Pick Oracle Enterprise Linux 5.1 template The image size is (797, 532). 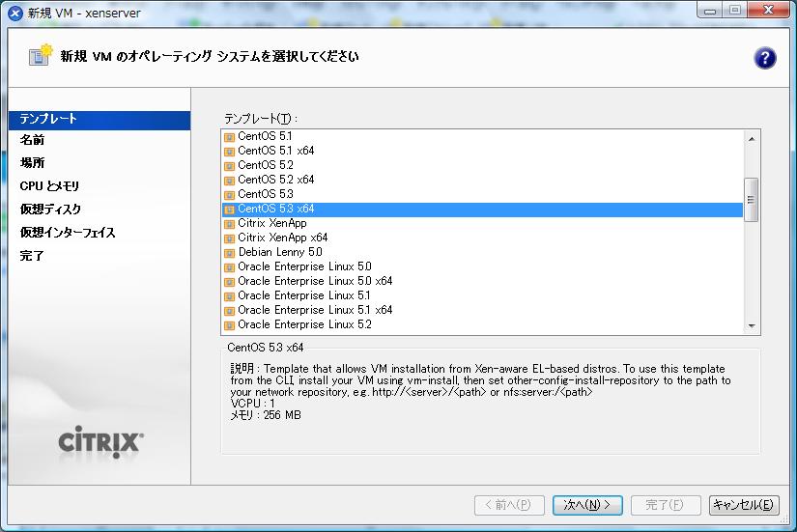pos(482,295)
